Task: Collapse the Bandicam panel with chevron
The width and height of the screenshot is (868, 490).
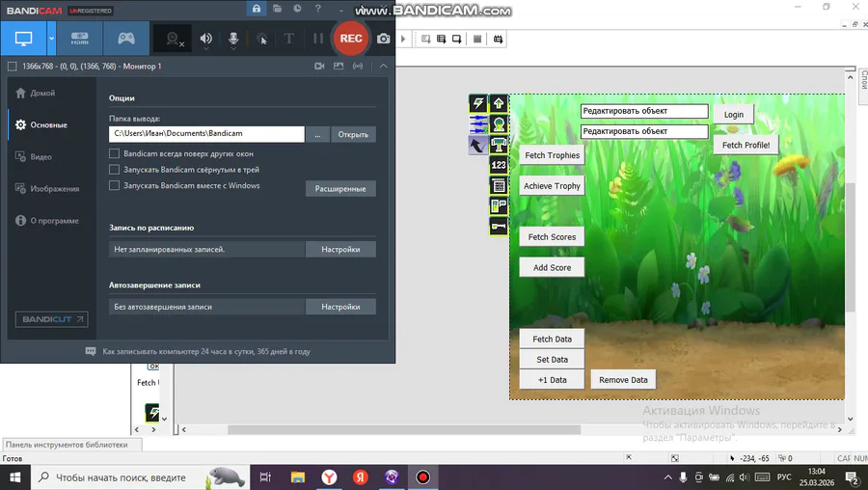Action: pyautogui.click(x=383, y=66)
